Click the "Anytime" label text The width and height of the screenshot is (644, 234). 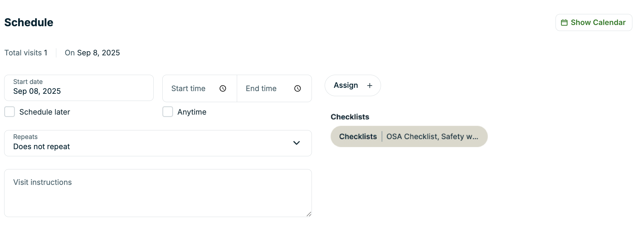[192, 112]
